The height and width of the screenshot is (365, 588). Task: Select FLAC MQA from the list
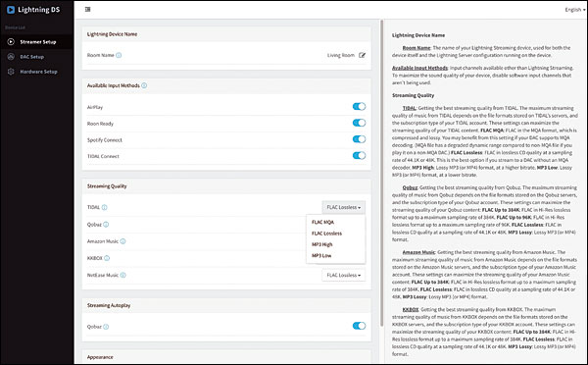(322, 223)
